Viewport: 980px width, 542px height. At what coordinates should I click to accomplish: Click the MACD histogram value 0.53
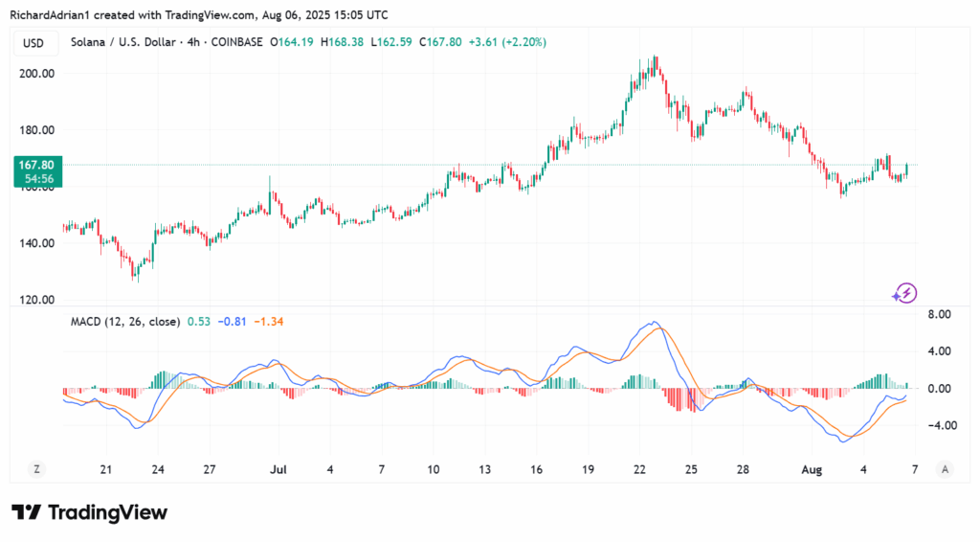tap(199, 322)
